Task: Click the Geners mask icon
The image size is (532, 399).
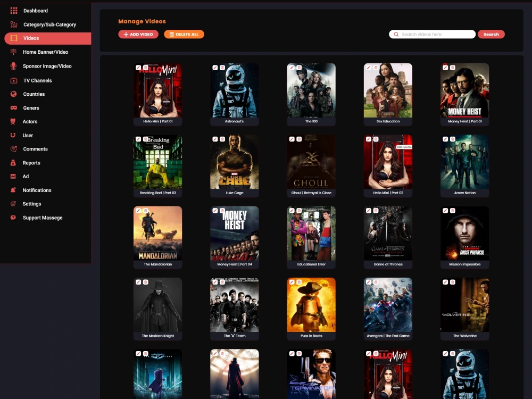Action: (14, 108)
